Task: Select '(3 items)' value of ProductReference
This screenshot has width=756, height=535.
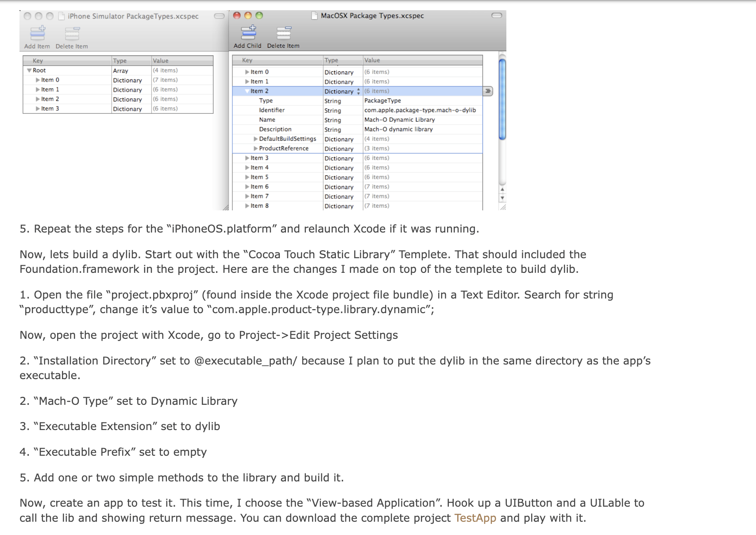Action: tap(377, 148)
